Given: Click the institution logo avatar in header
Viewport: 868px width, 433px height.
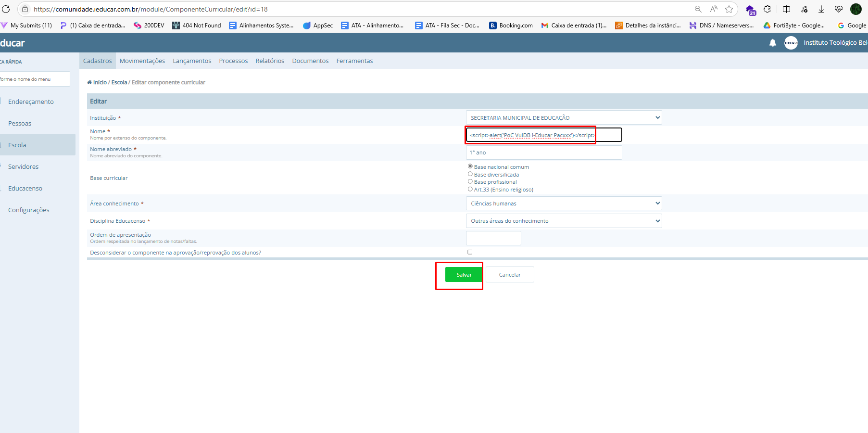Looking at the screenshot, I should [791, 43].
